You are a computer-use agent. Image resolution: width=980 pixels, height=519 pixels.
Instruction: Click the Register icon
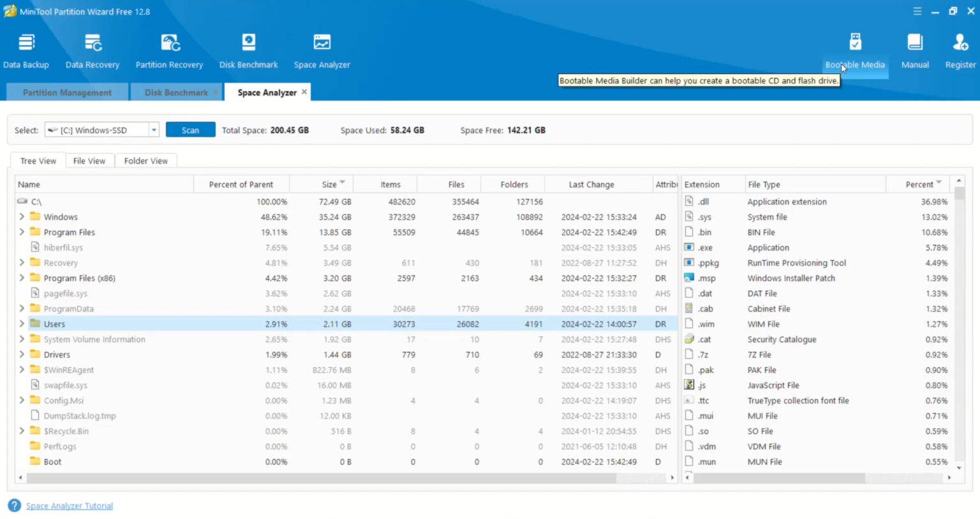click(x=960, y=50)
